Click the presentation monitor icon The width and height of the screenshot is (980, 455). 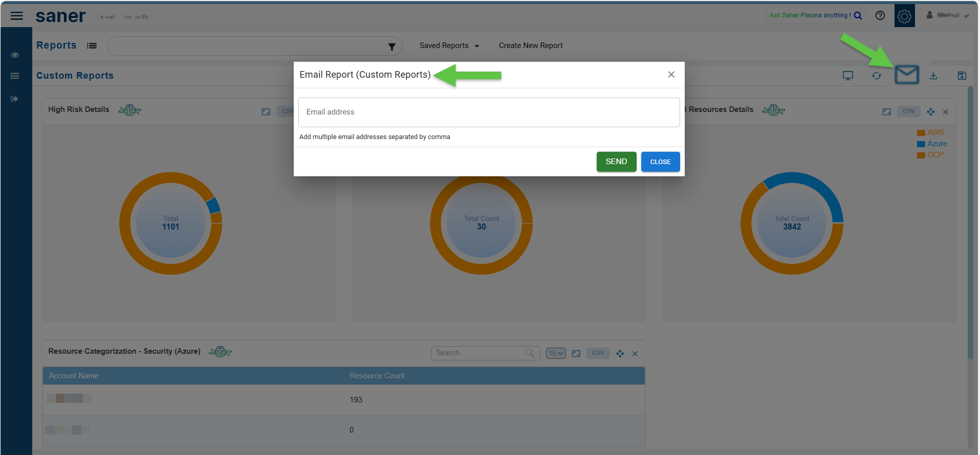click(848, 76)
